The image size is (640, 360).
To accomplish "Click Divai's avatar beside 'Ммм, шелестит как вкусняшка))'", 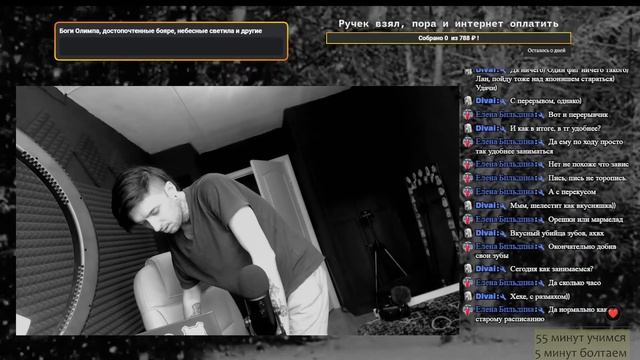I will tap(468, 206).
